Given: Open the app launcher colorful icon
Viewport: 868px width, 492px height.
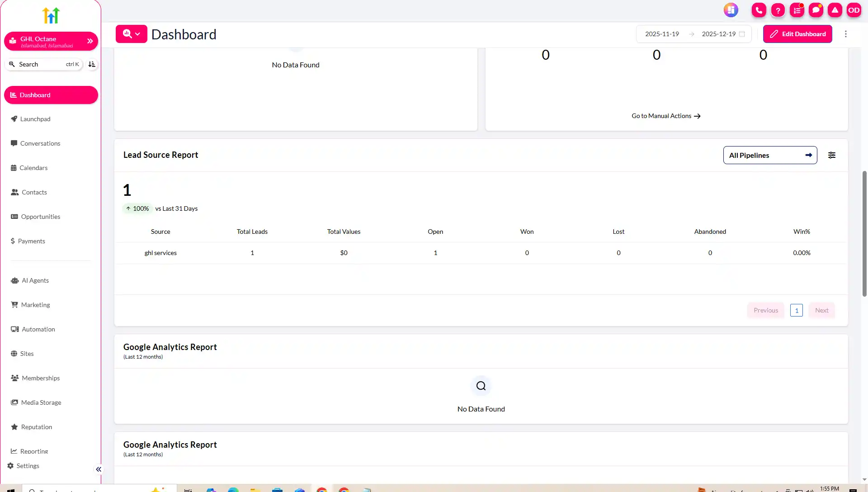Looking at the screenshot, I should (x=731, y=9).
